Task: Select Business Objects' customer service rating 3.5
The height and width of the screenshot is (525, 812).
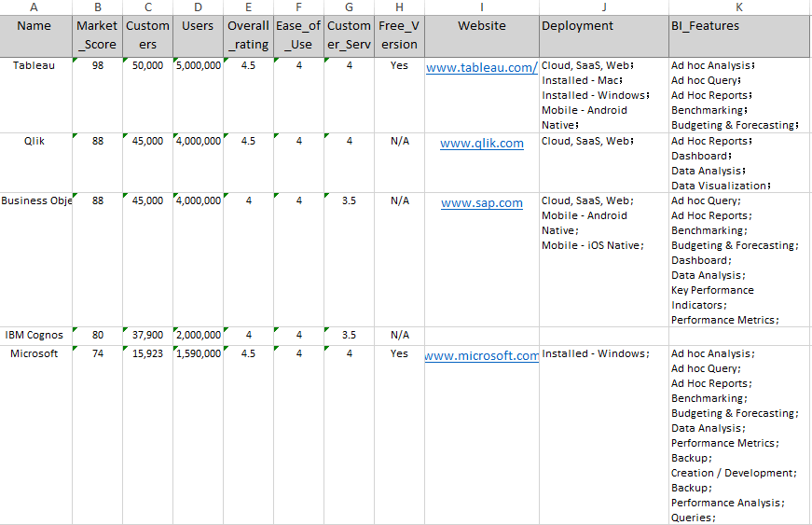Action: tap(349, 201)
